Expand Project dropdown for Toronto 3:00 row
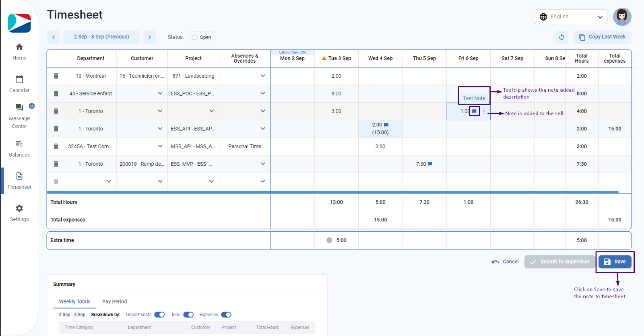Screen dimensions: 644x336 pos(211,111)
